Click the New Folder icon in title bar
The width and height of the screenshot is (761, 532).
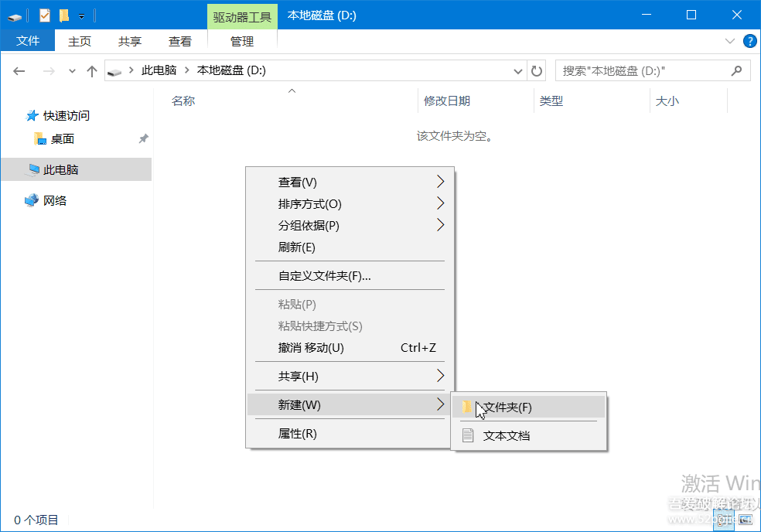pos(64,15)
